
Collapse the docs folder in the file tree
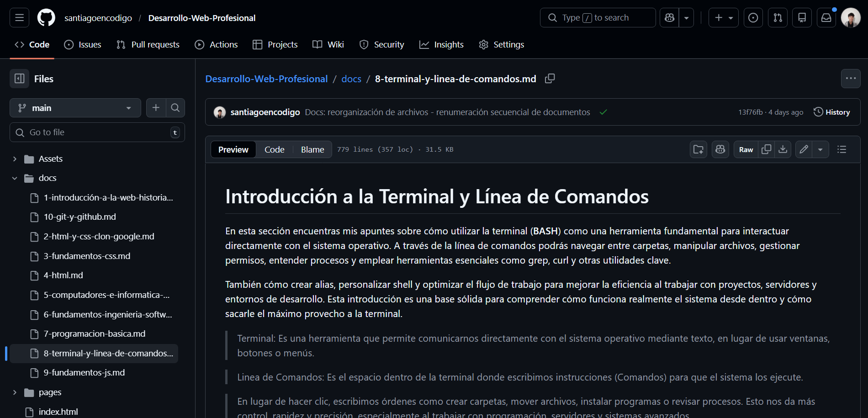tap(14, 178)
